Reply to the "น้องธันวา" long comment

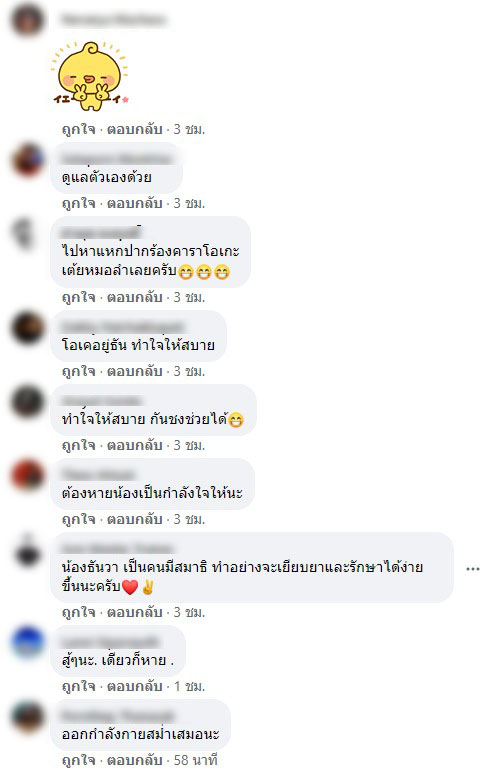pos(134,612)
